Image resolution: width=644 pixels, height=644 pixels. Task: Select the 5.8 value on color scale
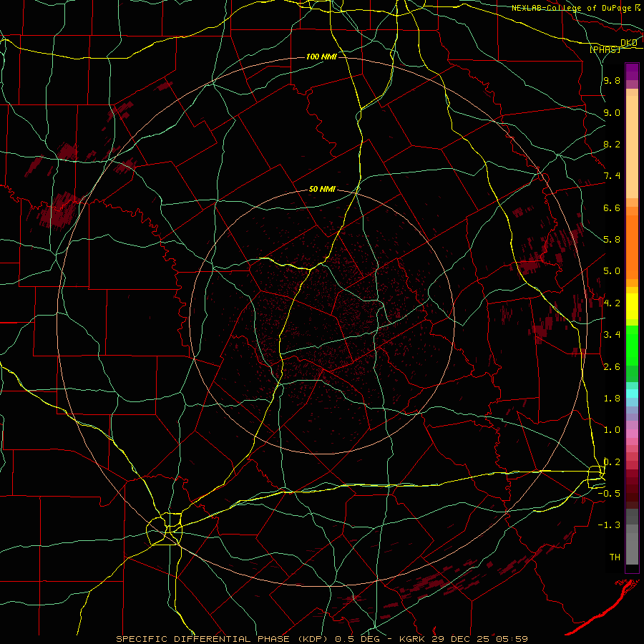612,240
